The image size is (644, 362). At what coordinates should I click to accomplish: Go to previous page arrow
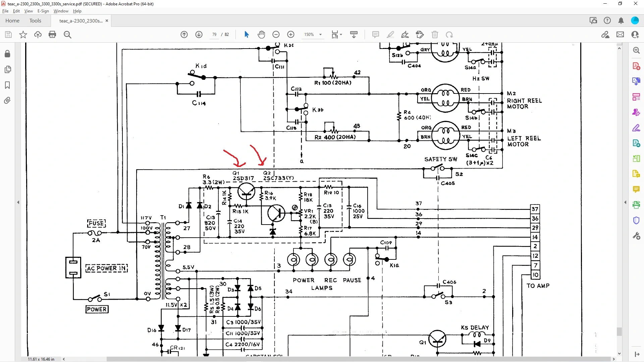tap(184, 35)
